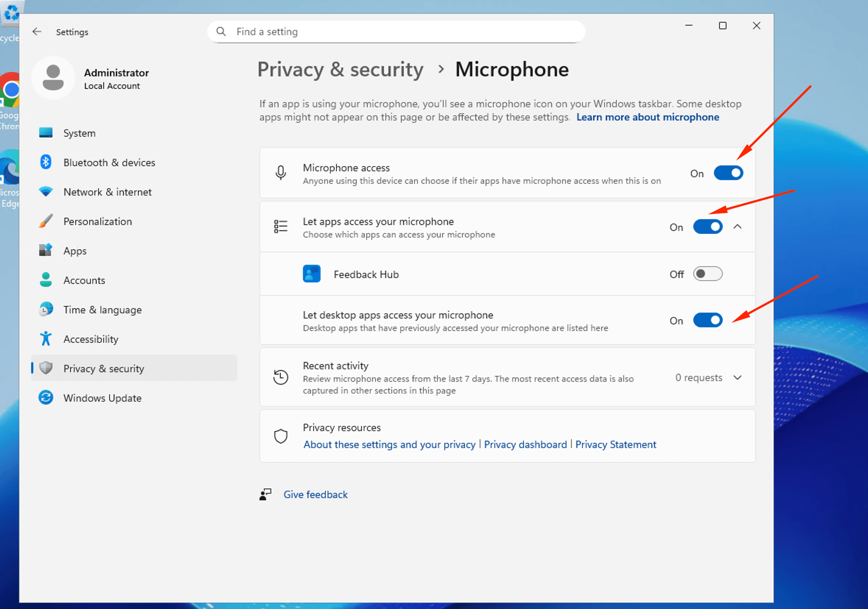Go to Accessibility settings
868x609 pixels.
click(134, 339)
